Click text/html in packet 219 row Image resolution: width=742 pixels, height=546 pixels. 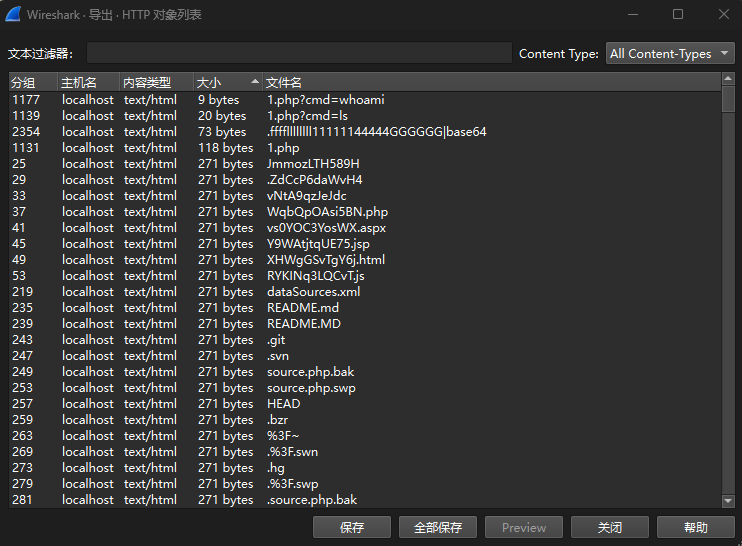point(150,292)
